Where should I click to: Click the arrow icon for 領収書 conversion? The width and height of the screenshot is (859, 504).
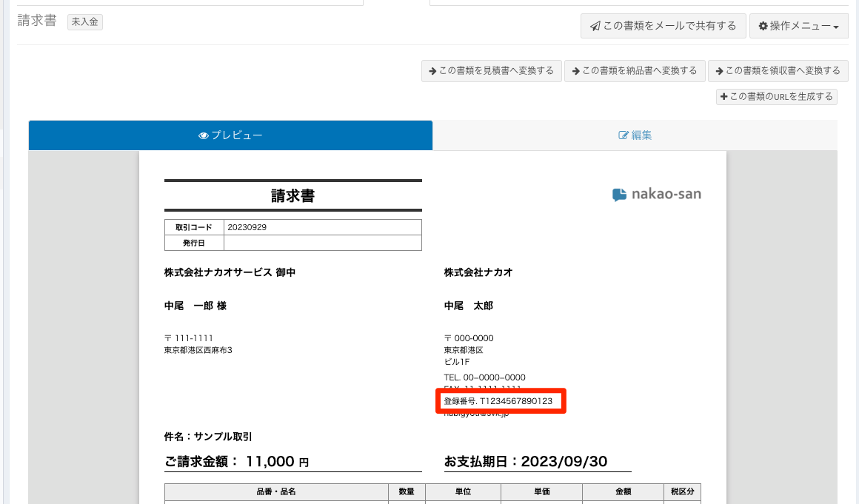coord(718,71)
